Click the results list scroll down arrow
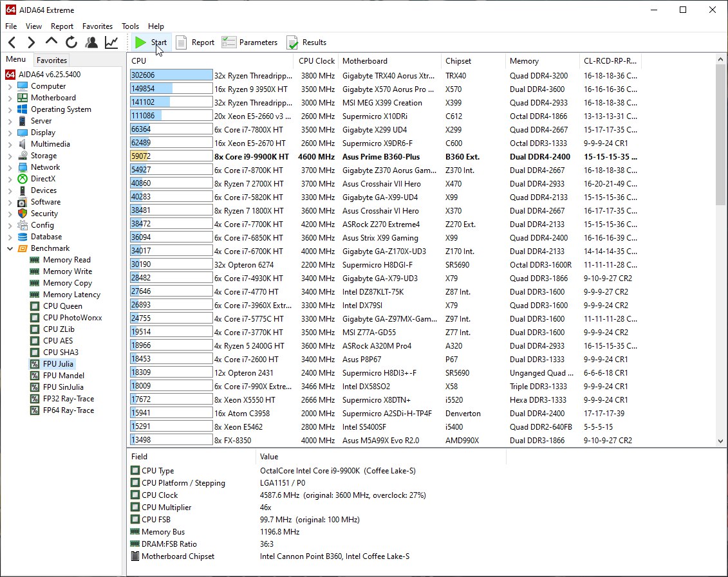This screenshot has height=577, width=728. click(720, 441)
